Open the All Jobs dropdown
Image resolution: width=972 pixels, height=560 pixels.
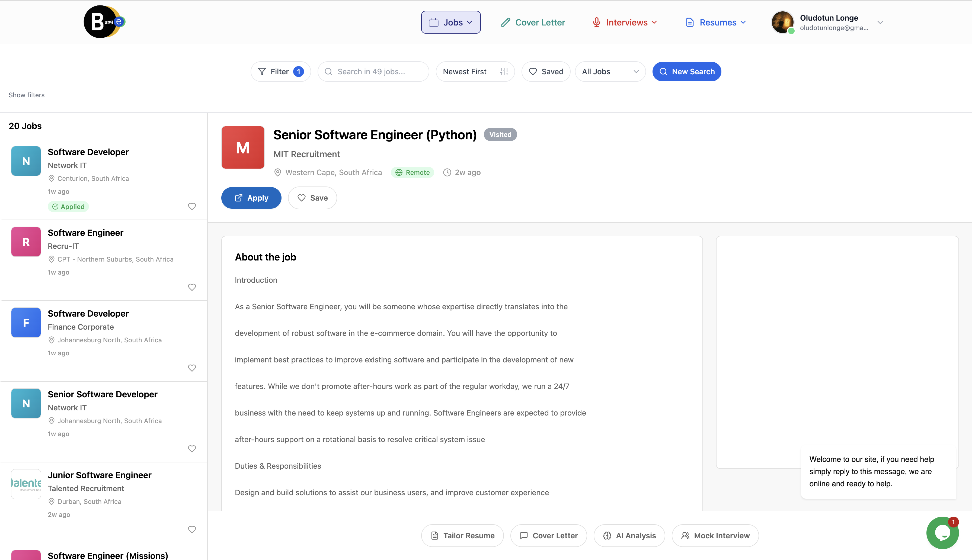pos(610,72)
